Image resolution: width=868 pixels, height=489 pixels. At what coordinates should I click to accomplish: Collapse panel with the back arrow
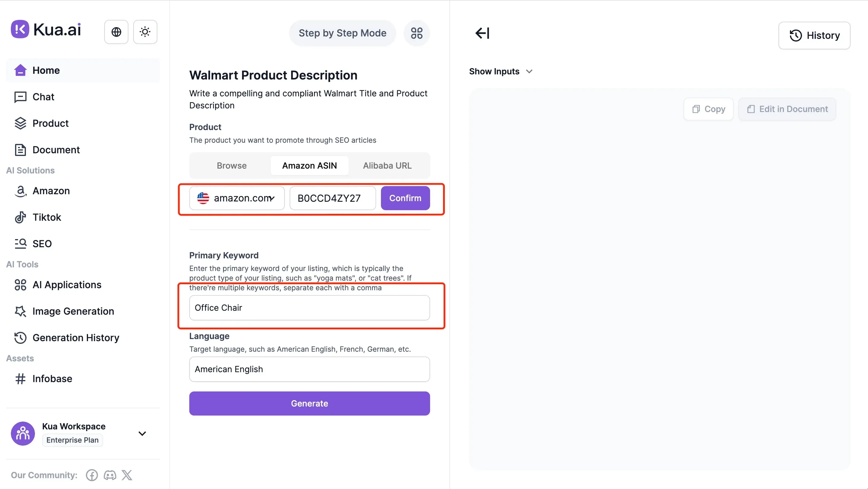pyautogui.click(x=482, y=33)
